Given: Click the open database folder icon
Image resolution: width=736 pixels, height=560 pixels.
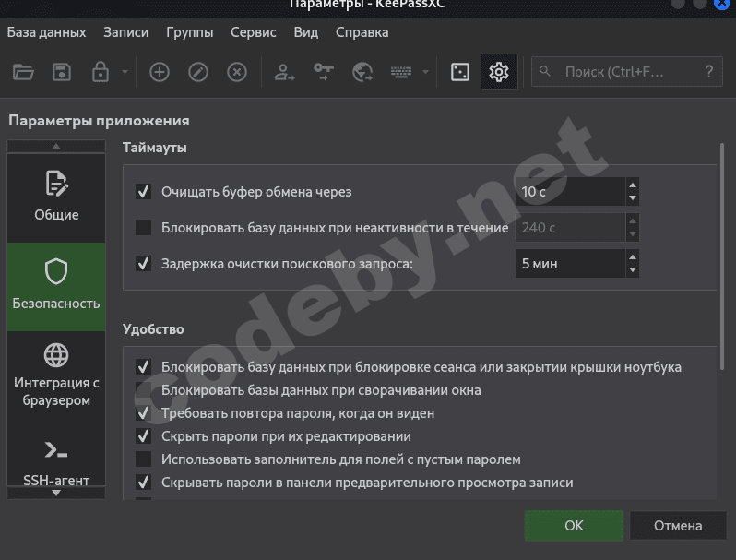Looking at the screenshot, I should click(x=23, y=72).
